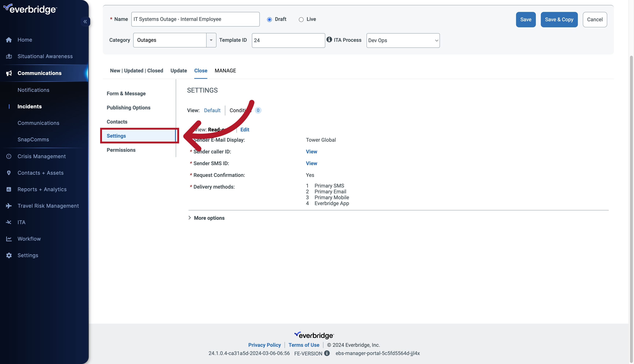Open Situational Awareness from the sidebar icon
Image resolution: width=634 pixels, height=364 pixels.
[x=9, y=56]
